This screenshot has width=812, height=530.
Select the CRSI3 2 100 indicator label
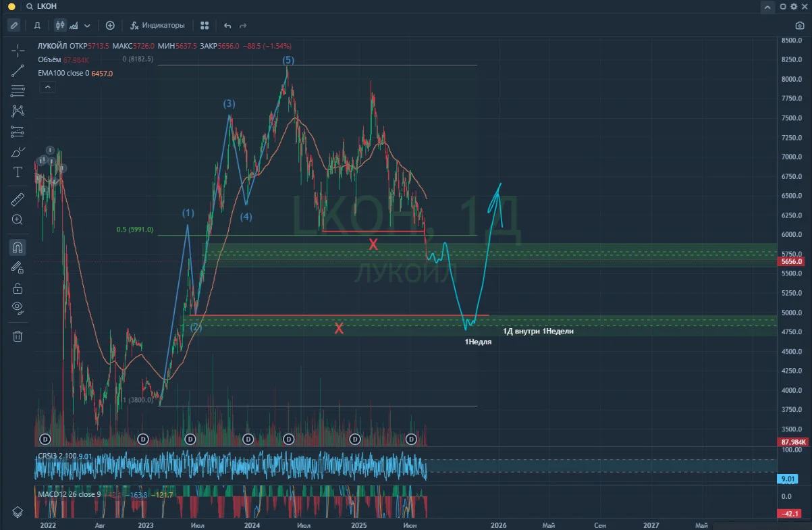[x=58, y=456]
